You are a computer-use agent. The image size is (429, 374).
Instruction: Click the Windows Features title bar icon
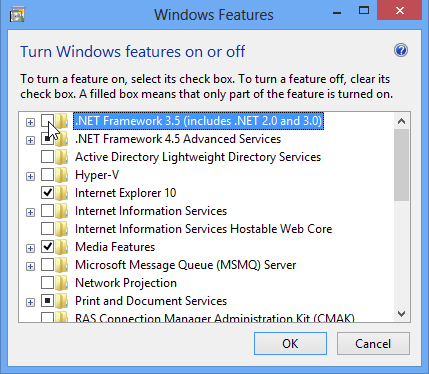click(17, 15)
